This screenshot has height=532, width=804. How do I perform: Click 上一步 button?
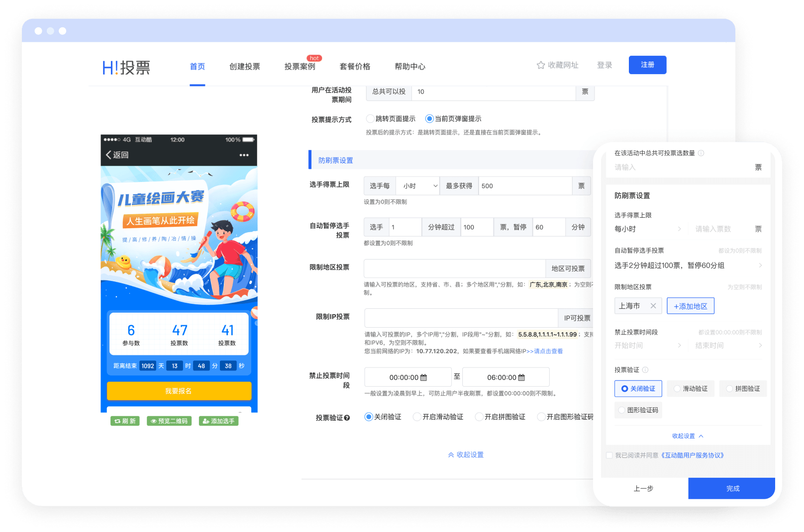click(644, 488)
